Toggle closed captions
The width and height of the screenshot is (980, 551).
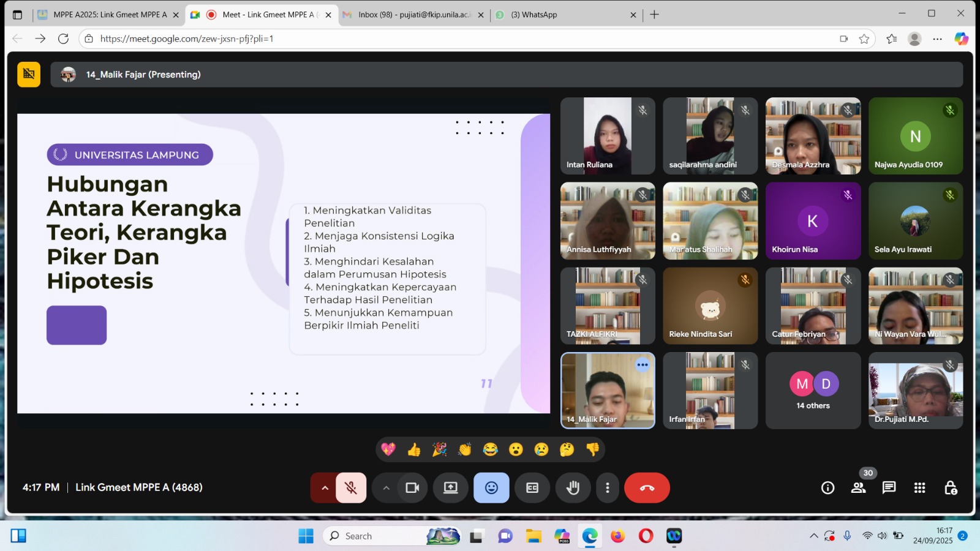coord(532,488)
